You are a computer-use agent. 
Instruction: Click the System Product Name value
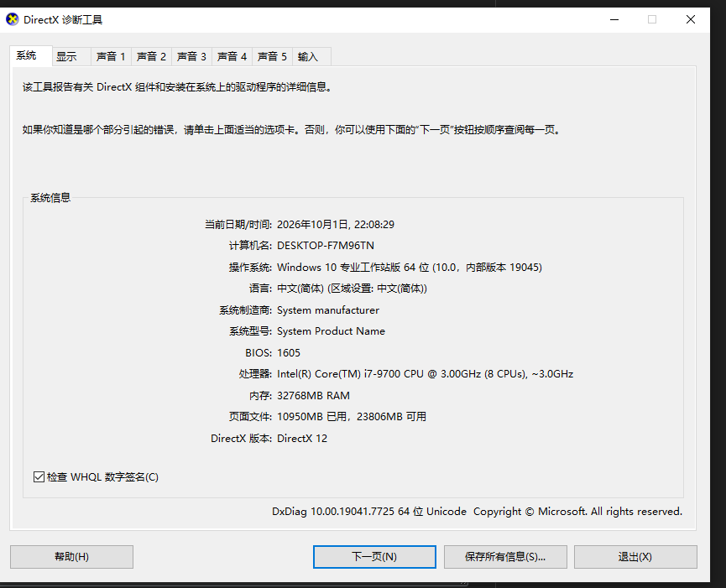coord(331,331)
